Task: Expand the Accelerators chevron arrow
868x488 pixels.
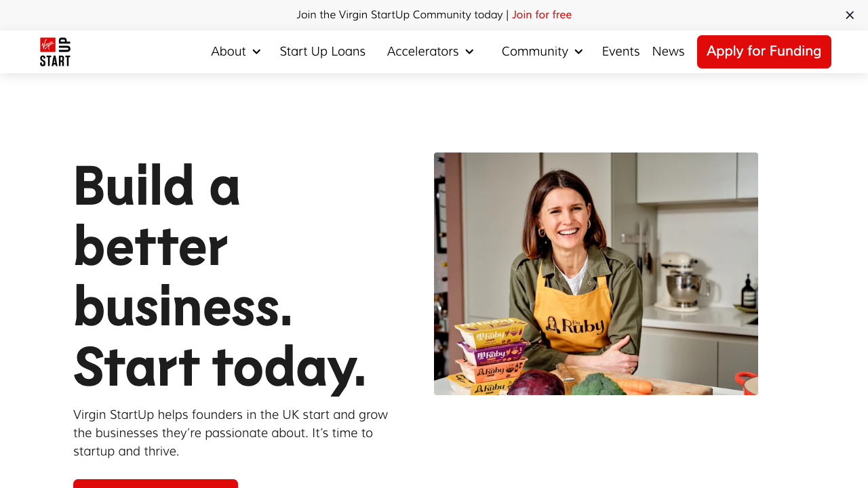Action: (469, 52)
